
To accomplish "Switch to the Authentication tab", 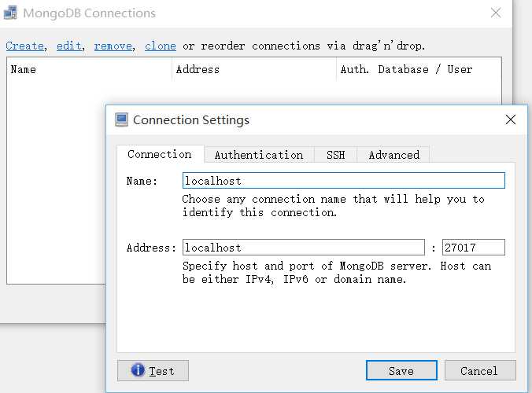I will (x=259, y=155).
